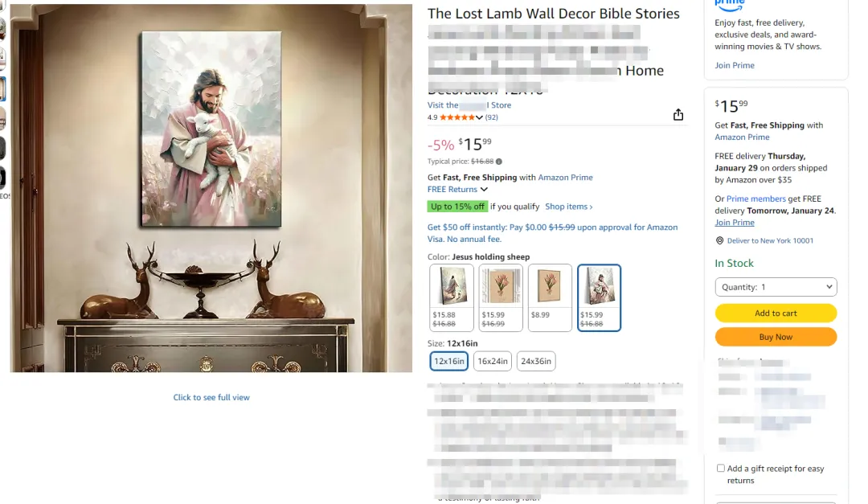The image size is (868, 504).
Task: Click the Add to cart button
Action: click(x=776, y=313)
